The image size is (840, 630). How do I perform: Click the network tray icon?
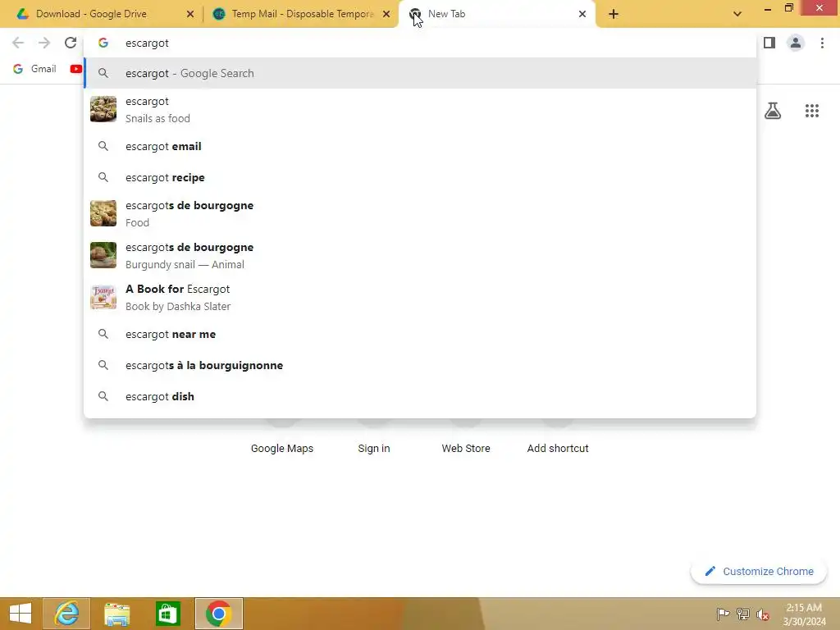pos(743,614)
